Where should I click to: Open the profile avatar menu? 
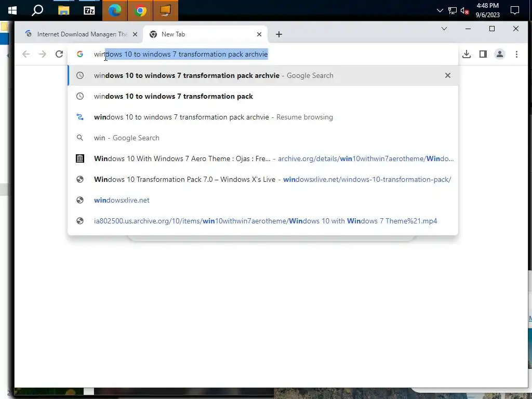pyautogui.click(x=499, y=54)
